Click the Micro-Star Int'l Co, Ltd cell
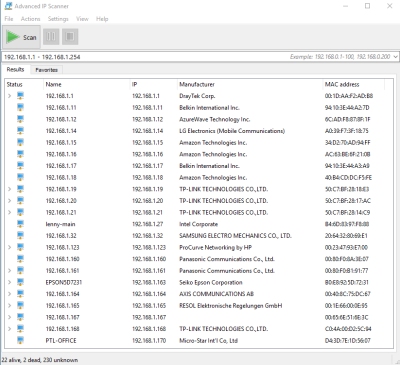 click(209, 340)
